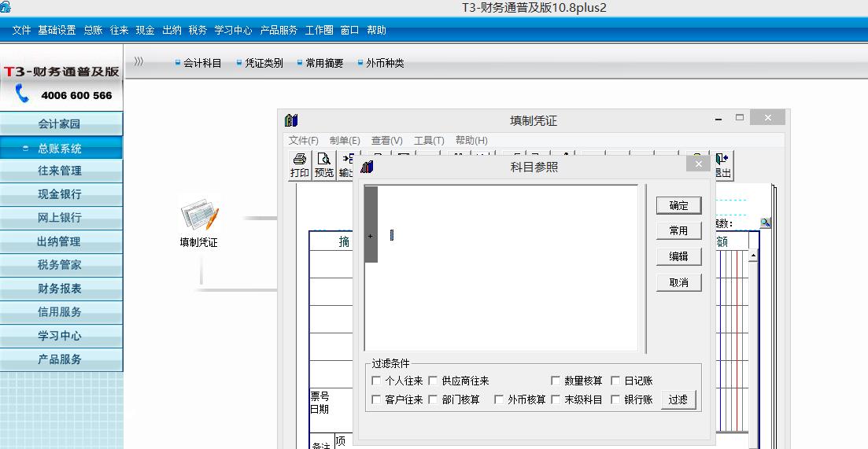Image resolution: width=868 pixels, height=449 pixels.
Task: Click the 常用 button in 科目参照
Action: click(x=678, y=230)
